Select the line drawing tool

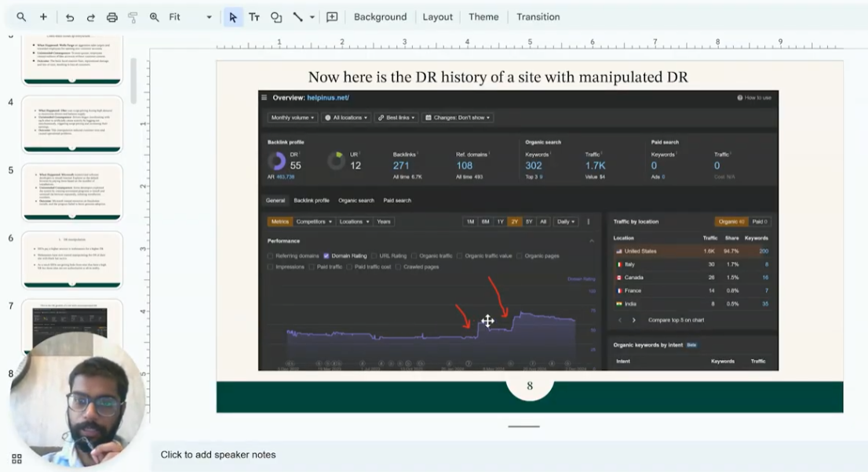(x=298, y=16)
